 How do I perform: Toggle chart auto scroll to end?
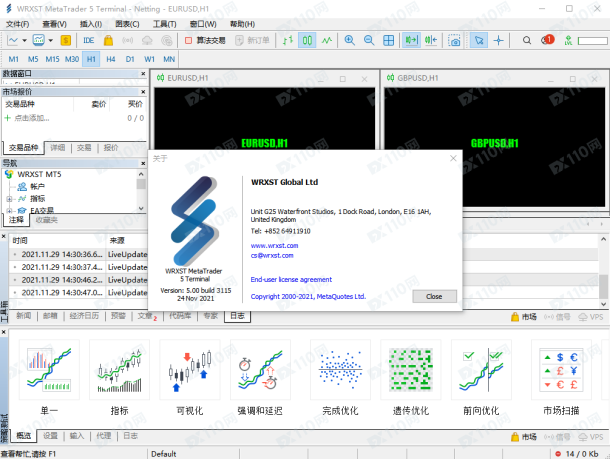point(411,40)
